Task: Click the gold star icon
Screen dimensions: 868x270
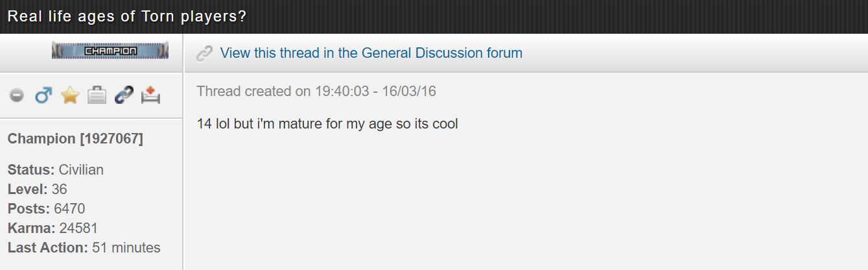Action: coord(70,95)
